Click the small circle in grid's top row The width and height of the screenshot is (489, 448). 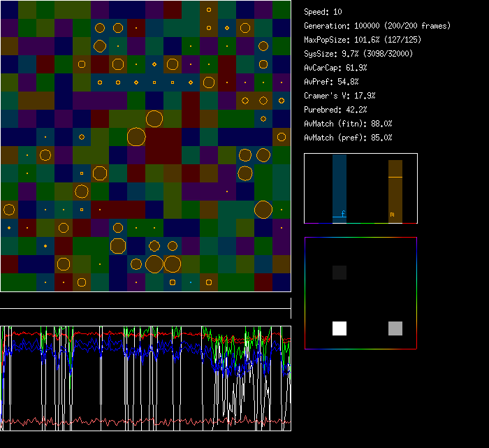209,10
